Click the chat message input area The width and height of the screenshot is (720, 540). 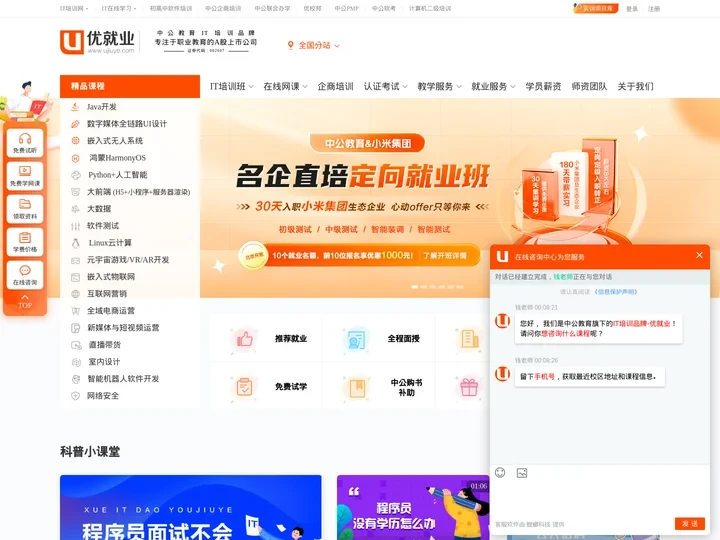tap(600, 498)
